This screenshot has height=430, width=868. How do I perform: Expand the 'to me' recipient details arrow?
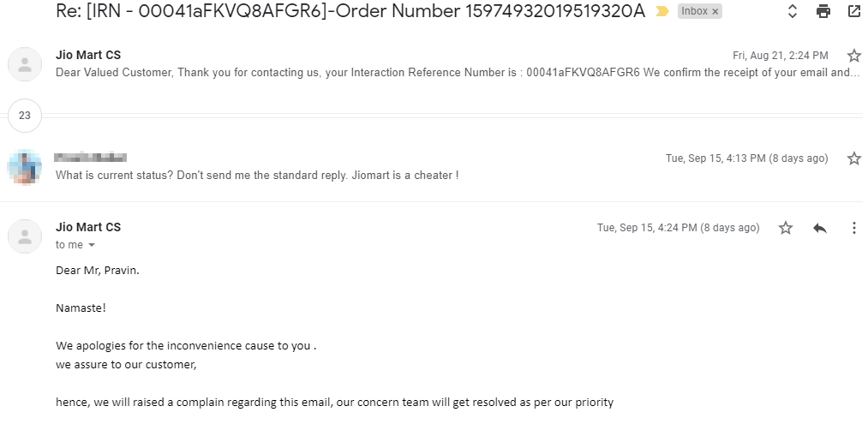coord(92,245)
